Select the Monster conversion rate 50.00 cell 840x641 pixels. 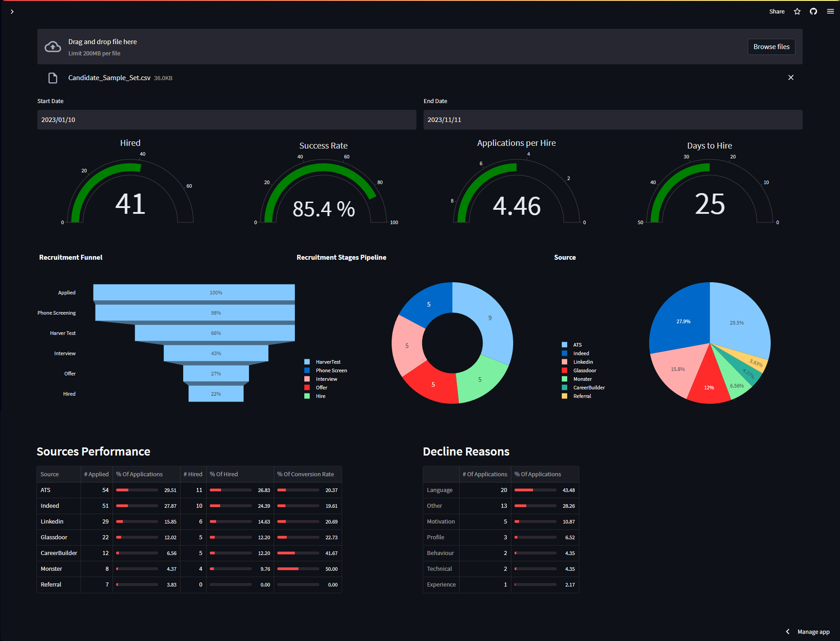pyautogui.click(x=307, y=569)
